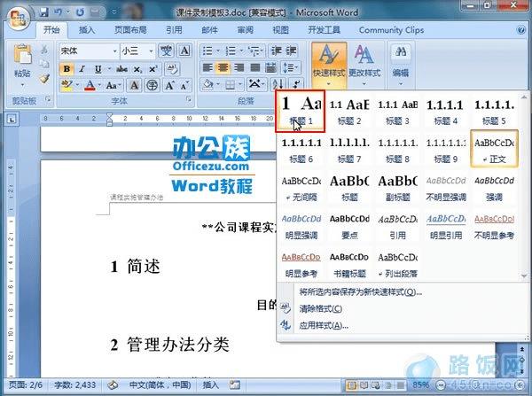Apply the 正文 style
The height and width of the screenshot is (396, 532).
tap(494, 149)
